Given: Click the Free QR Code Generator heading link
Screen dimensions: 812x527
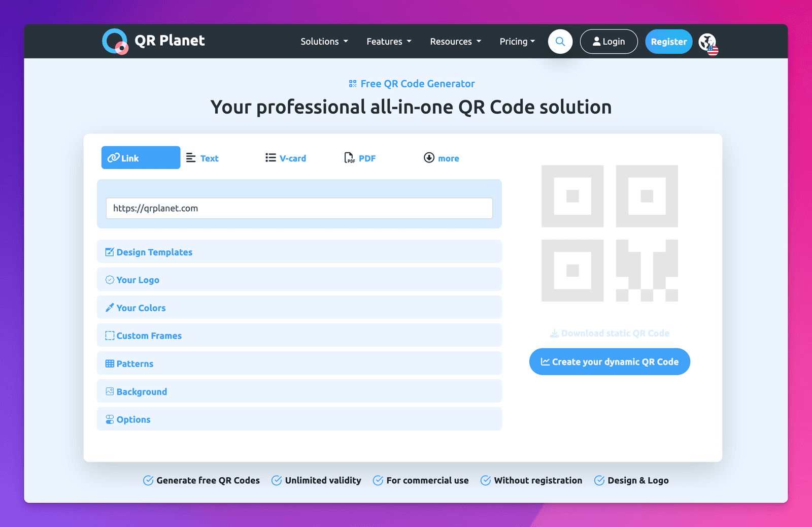Looking at the screenshot, I should [x=418, y=84].
